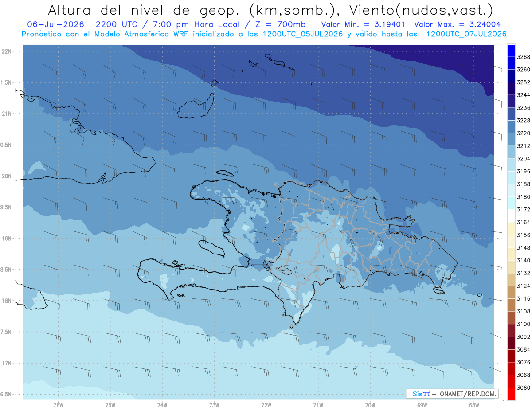Click the '3188' colorbar value
This screenshot has height=411, width=532.
pos(524,184)
